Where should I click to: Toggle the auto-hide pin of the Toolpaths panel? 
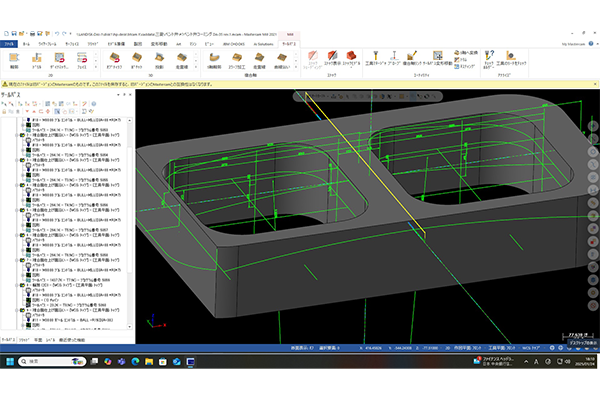(x=124, y=95)
